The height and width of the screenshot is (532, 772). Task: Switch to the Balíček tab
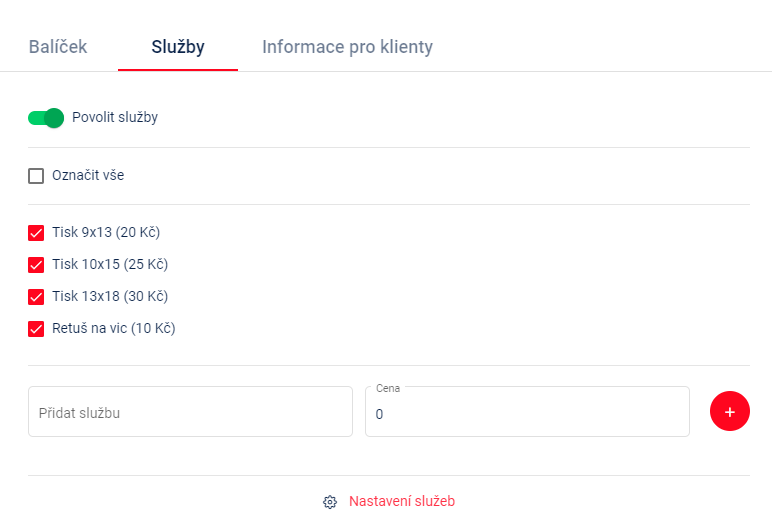click(58, 47)
